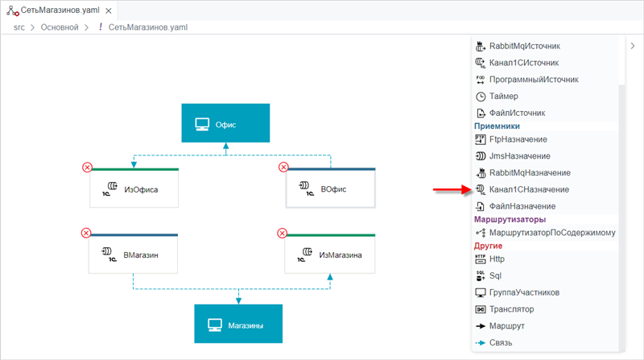Click the 1C channel icon in ИзОфиса
The width and height of the screenshot is (644, 360).
click(110, 189)
